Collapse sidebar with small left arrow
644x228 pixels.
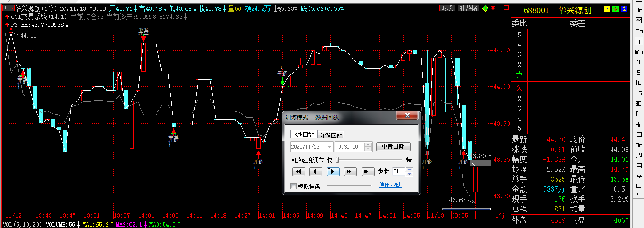coord(636,194)
